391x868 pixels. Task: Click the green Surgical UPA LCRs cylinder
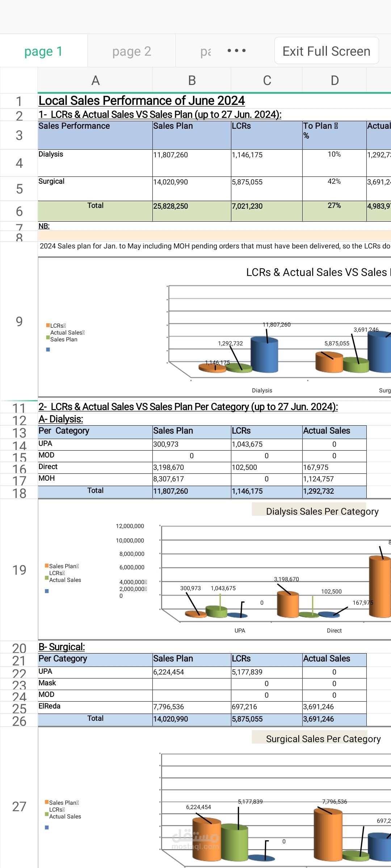[235, 843]
